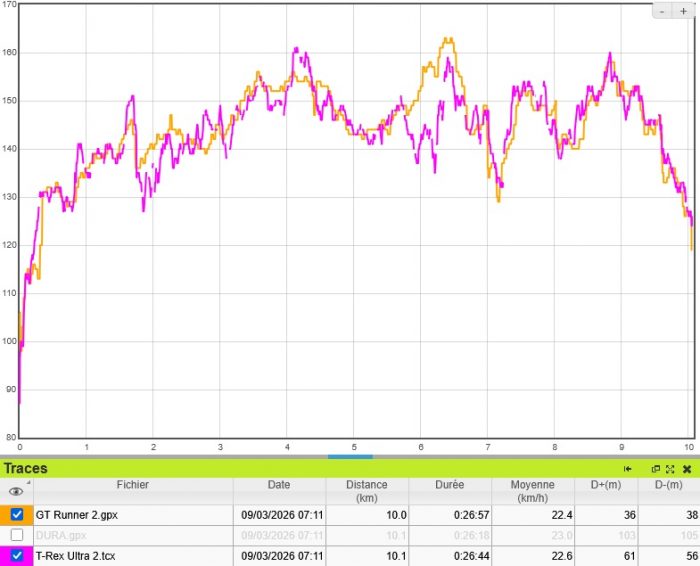Screen dimensions: 700x566
Task: Uncheck GT Runner 2.gpx trace visibility
Action: click(x=17, y=514)
